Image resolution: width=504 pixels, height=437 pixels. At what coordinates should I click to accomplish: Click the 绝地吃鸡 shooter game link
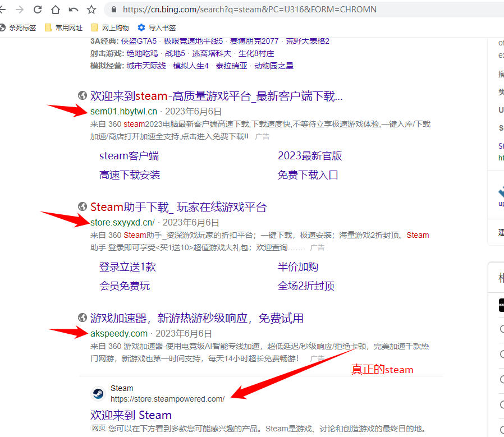tap(142, 53)
